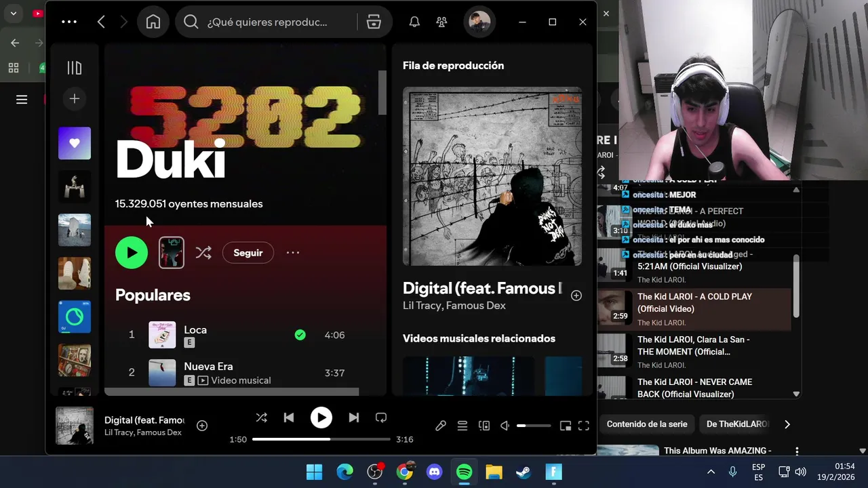Open the Spotify three-dots menu
The image size is (868, 488).
(69, 22)
